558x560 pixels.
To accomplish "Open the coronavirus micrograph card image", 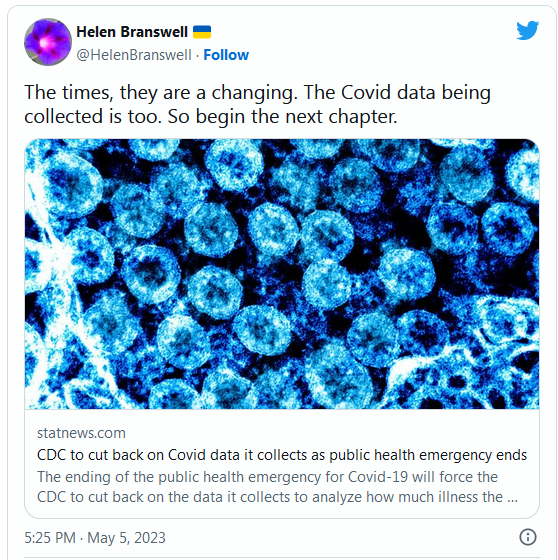I will pos(282,274).
